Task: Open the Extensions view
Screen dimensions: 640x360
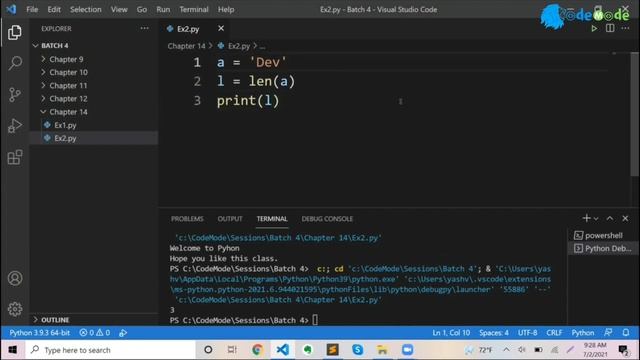Action: pos(15,157)
